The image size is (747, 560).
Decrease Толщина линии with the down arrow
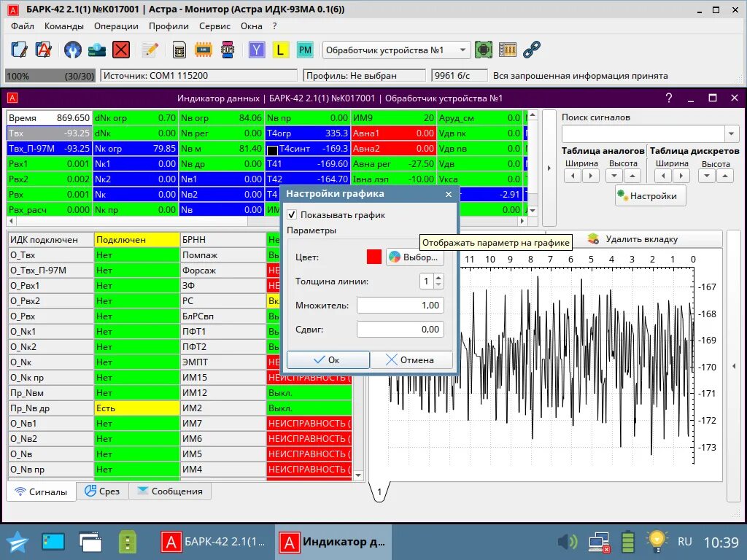(438, 284)
